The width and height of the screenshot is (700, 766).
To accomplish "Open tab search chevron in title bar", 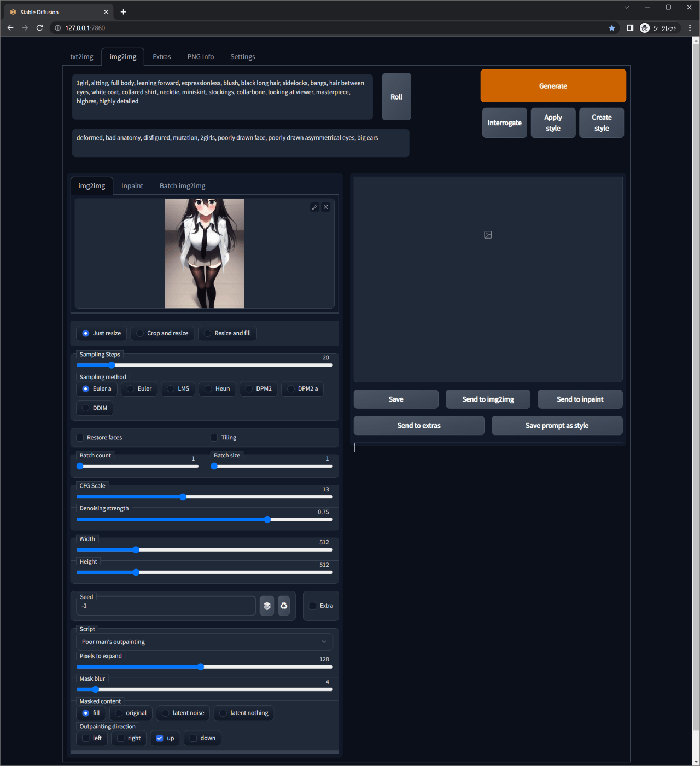I will 627,7.
